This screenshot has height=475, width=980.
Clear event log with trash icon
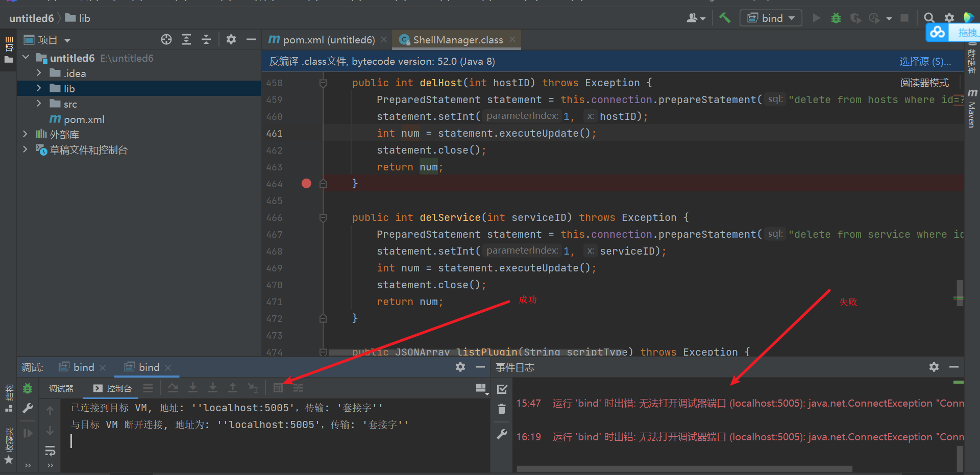click(502, 409)
